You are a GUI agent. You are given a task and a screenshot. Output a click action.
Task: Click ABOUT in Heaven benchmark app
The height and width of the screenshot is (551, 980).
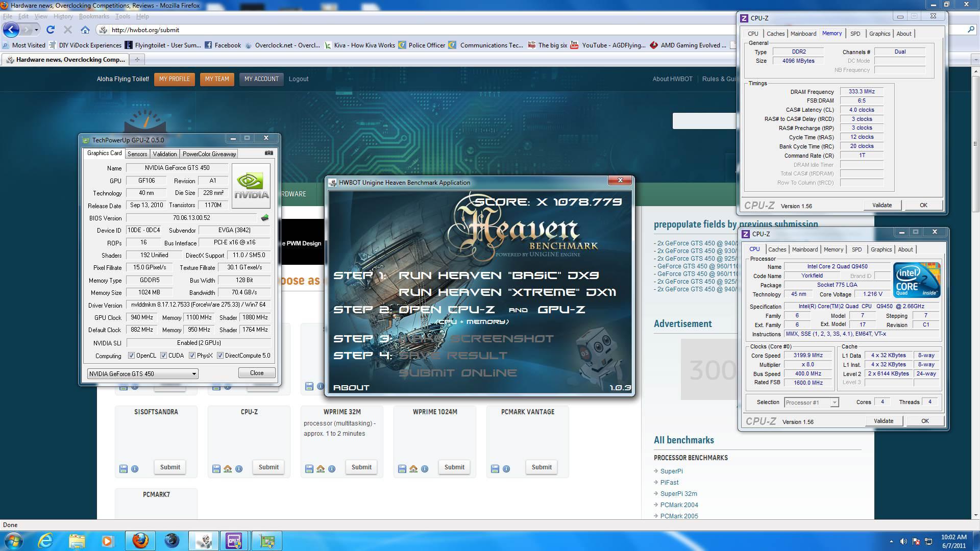(x=351, y=388)
